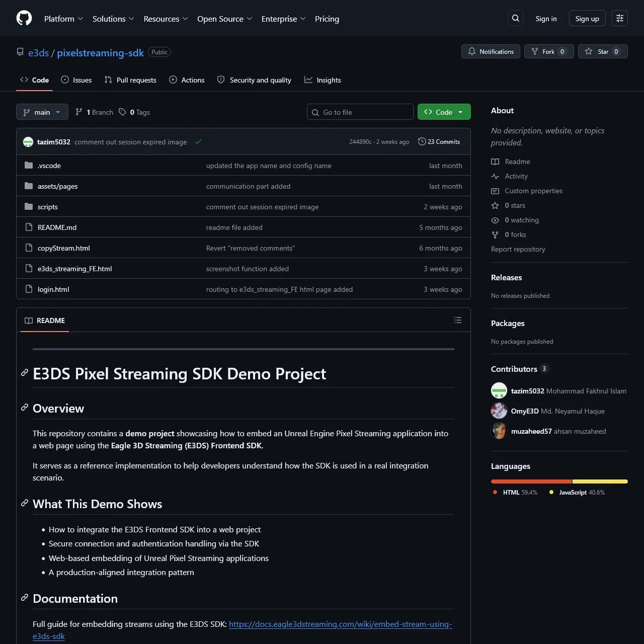The image size is (644, 644).
Task: Click the tag icon next to 0 Tags
Action: point(122,112)
